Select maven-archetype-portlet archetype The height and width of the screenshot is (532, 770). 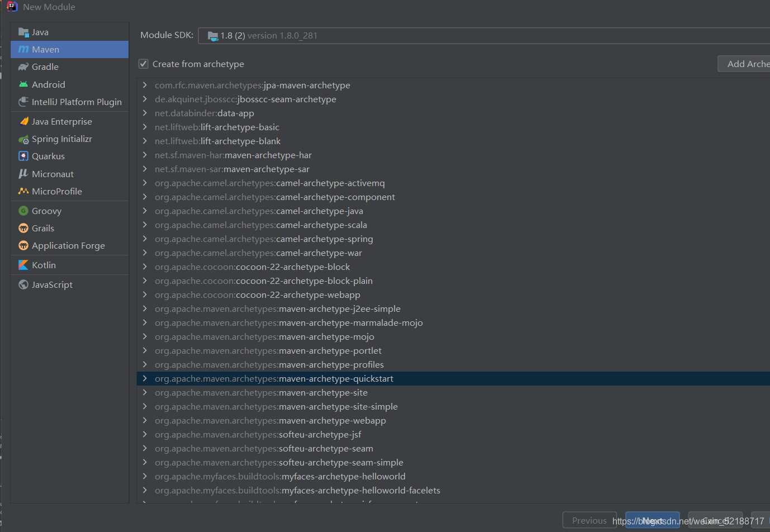tap(453, 350)
